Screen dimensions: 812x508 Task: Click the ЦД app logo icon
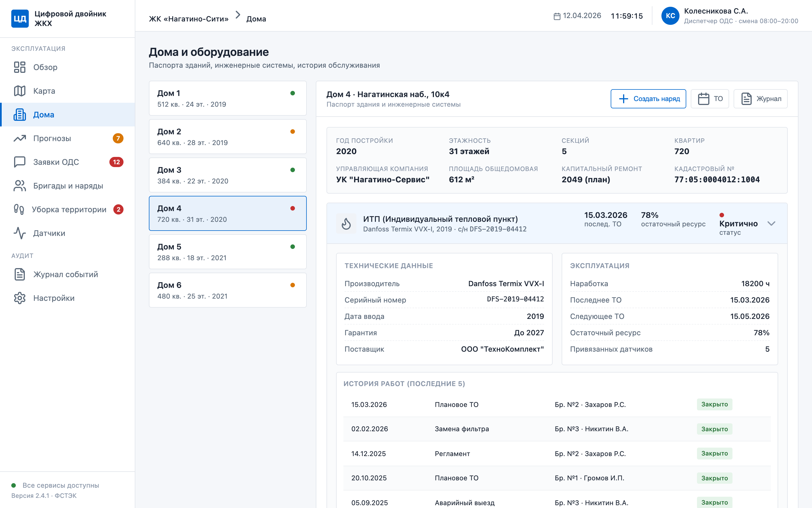(x=20, y=18)
